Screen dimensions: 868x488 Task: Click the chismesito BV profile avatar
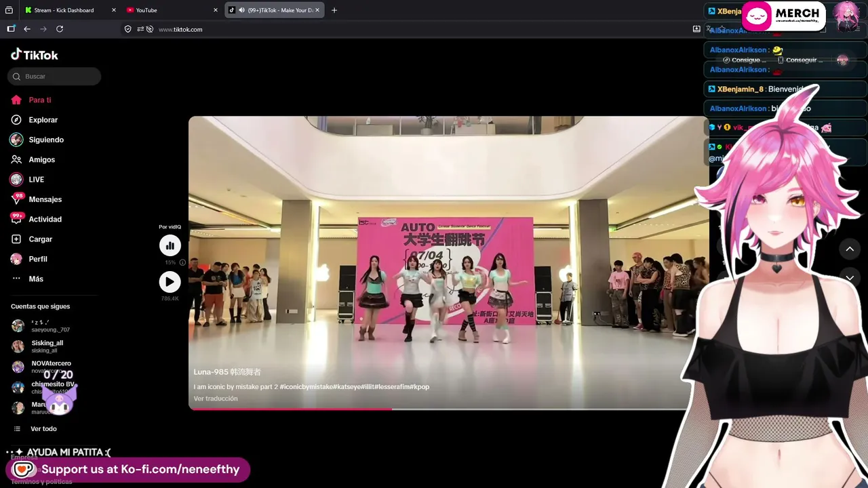(x=18, y=388)
